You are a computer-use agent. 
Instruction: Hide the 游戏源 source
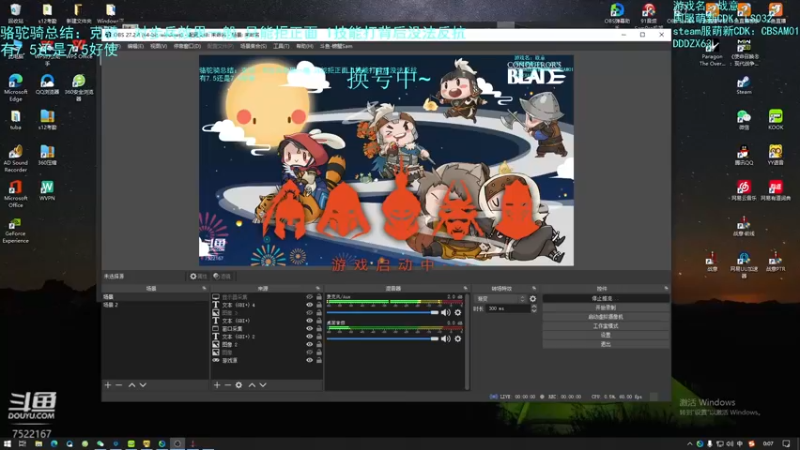pos(309,360)
